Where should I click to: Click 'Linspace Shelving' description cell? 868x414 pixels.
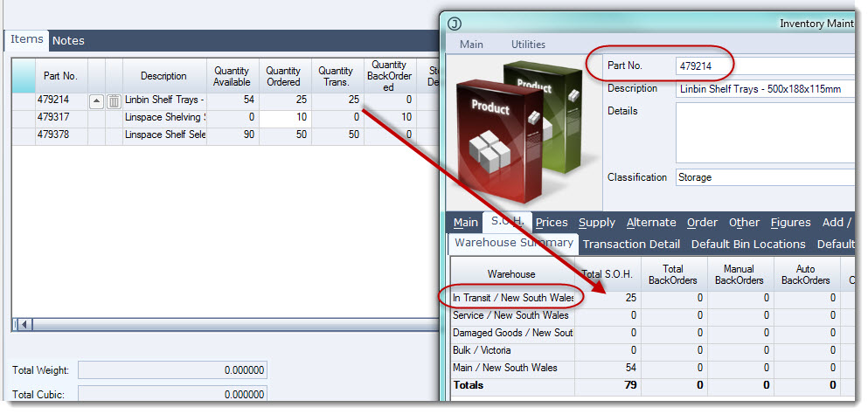click(164, 118)
